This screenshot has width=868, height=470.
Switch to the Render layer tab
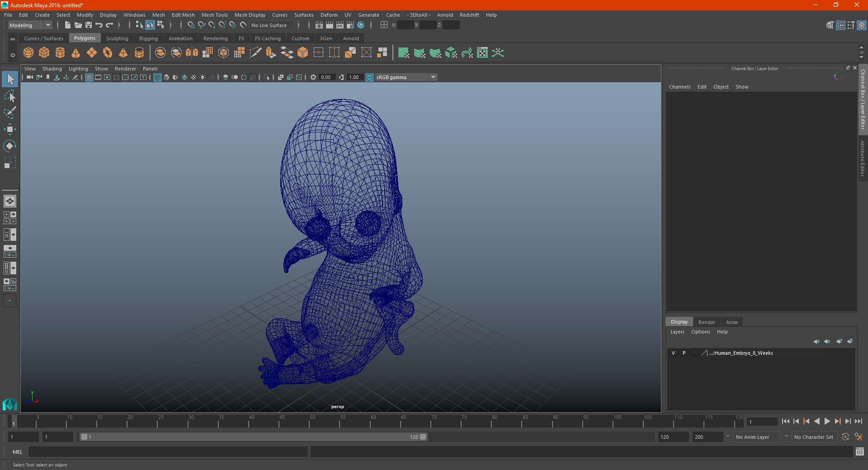[x=707, y=322]
